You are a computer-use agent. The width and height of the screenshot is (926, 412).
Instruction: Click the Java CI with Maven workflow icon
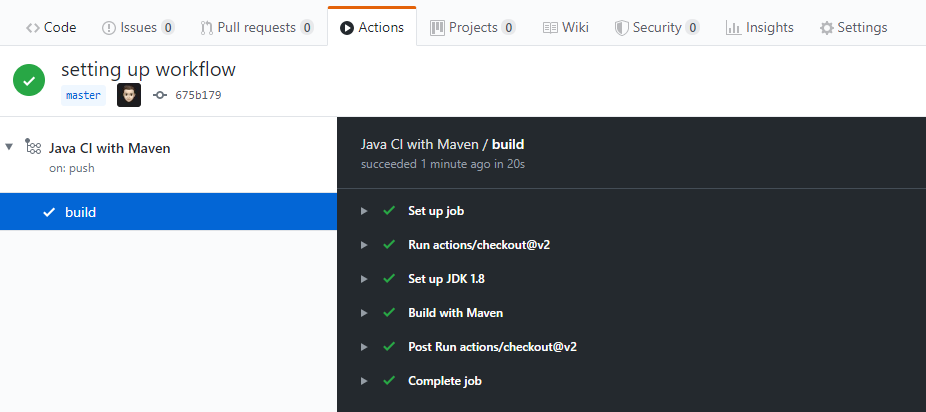click(x=32, y=147)
